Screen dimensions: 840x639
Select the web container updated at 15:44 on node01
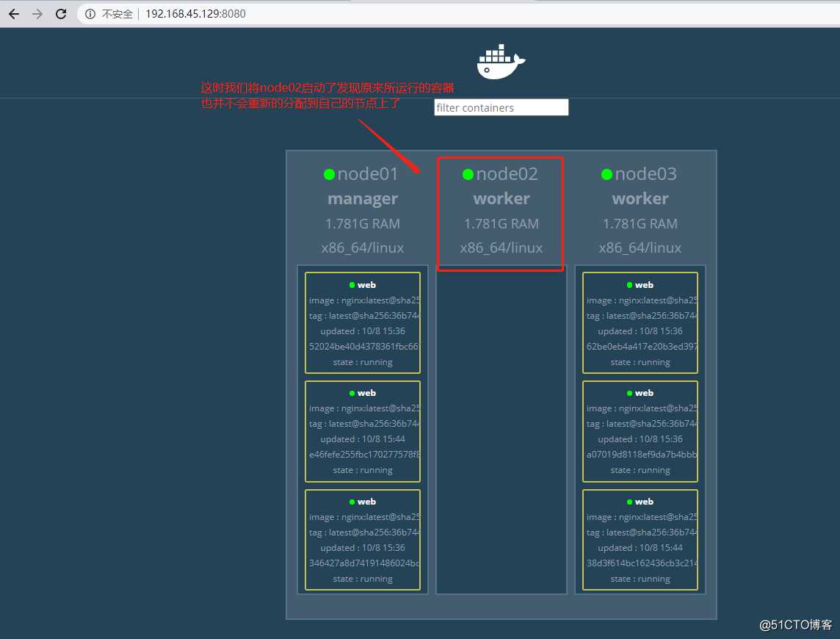point(363,431)
